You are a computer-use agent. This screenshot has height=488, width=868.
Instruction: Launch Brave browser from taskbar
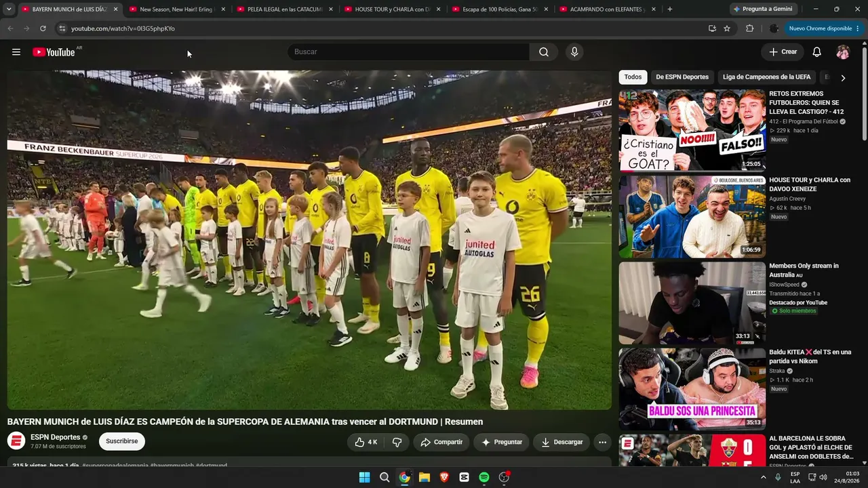(x=444, y=477)
